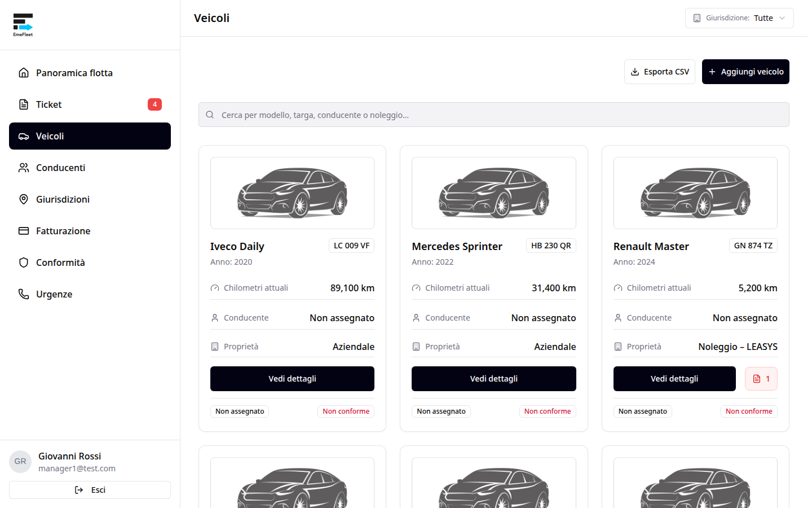
Task: Click the document icon beside Ticket
Action: [x=24, y=104]
